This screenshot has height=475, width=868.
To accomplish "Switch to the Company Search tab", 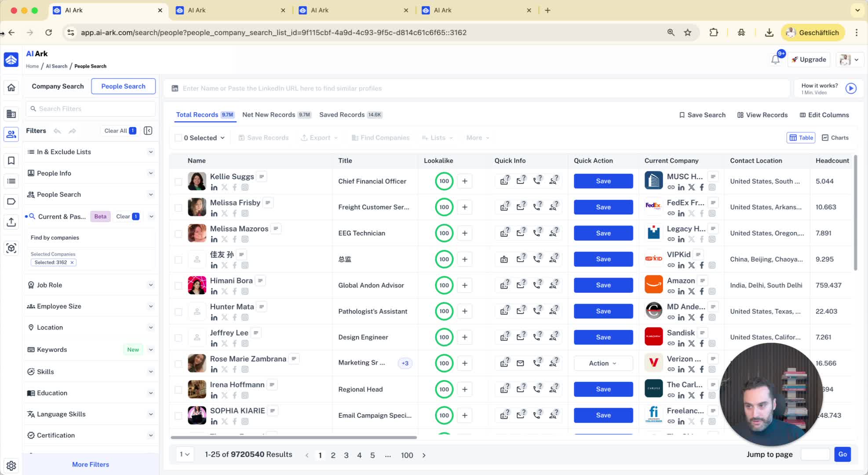I will [x=58, y=86].
